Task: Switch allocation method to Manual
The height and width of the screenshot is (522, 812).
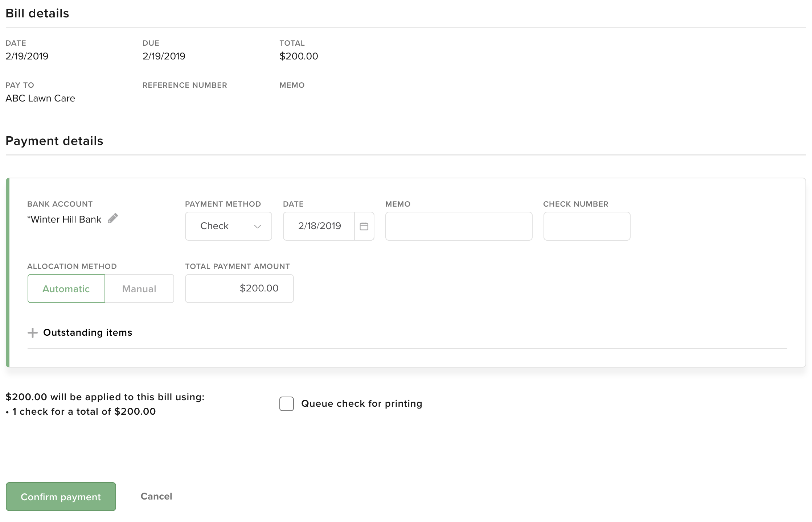Action: 139,289
